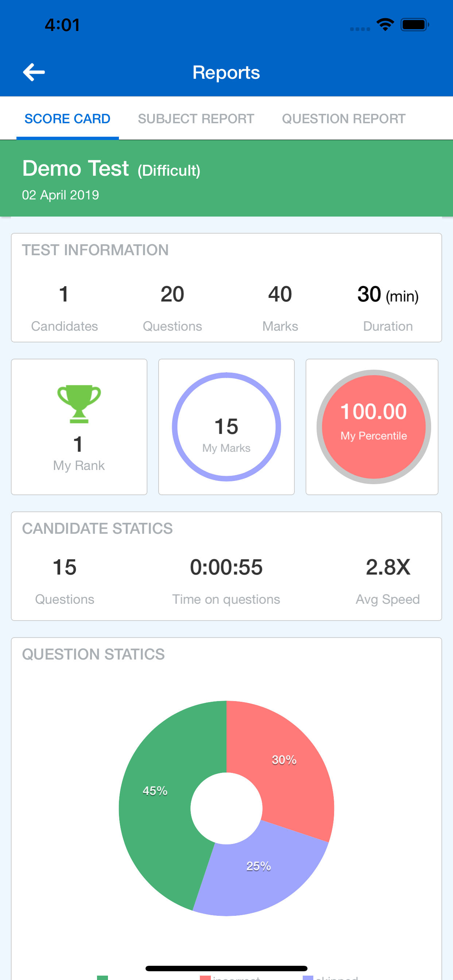Screen dimensions: 453x980
Task: Tap the back arrow icon
Action: pos(34,72)
